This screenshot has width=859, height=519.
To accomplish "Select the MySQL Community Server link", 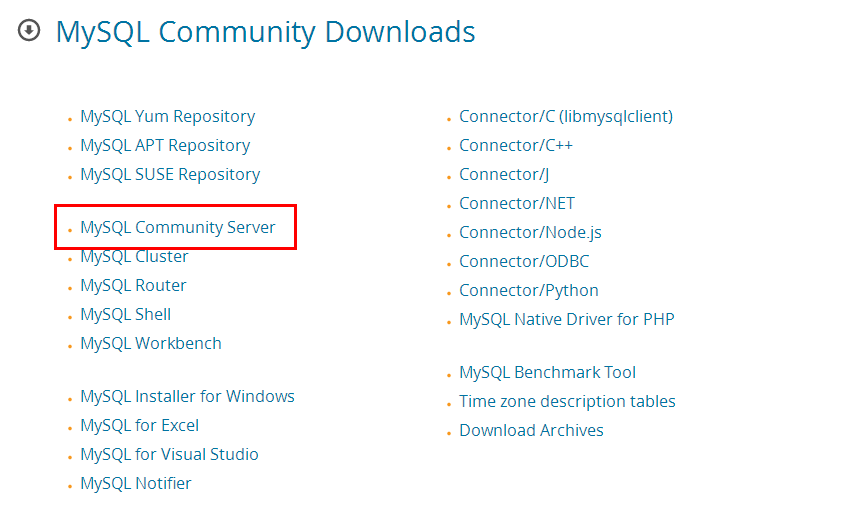I will click(178, 227).
